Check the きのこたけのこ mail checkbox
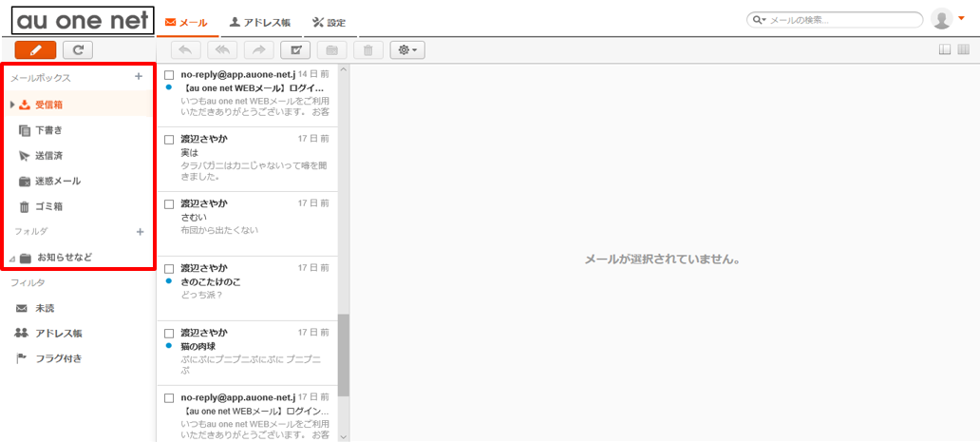980x442 pixels. click(x=169, y=268)
